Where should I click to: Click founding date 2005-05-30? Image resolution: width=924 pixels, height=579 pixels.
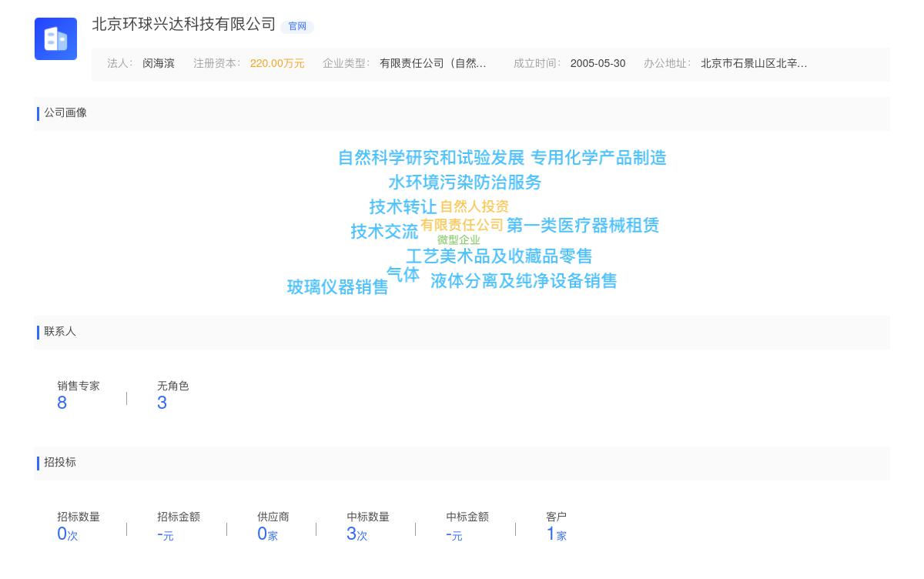click(x=598, y=64)
